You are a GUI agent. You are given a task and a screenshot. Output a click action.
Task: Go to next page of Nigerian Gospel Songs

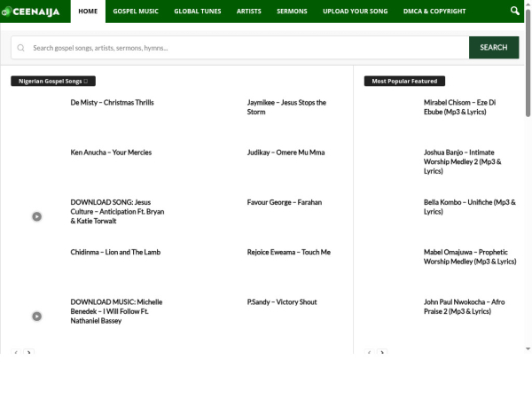pyautogui.click(x=29, y=352)
